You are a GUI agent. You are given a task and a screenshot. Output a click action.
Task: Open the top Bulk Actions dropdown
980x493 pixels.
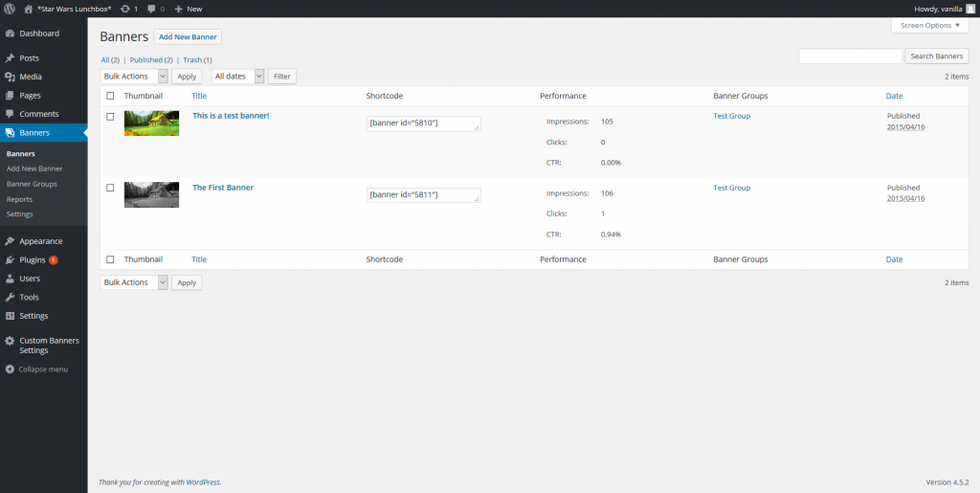coord(134,76)
